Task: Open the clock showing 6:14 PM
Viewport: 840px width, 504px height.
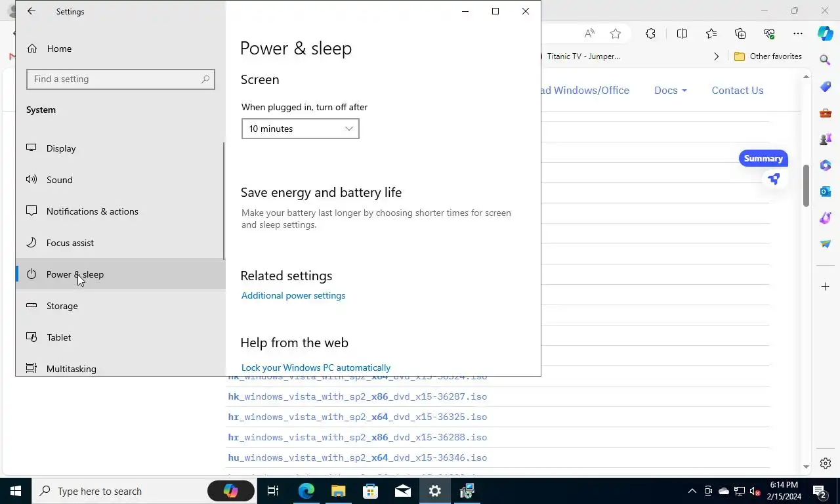Action: click(784, 491)
